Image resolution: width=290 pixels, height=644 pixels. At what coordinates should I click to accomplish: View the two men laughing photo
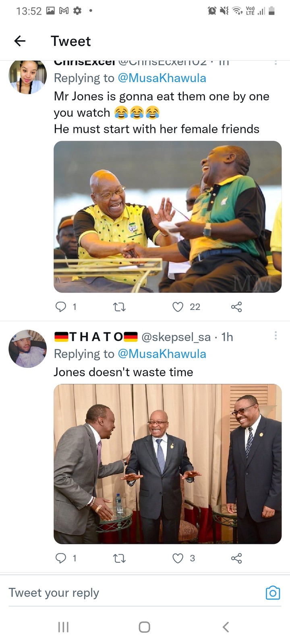[x=168, y=217]
